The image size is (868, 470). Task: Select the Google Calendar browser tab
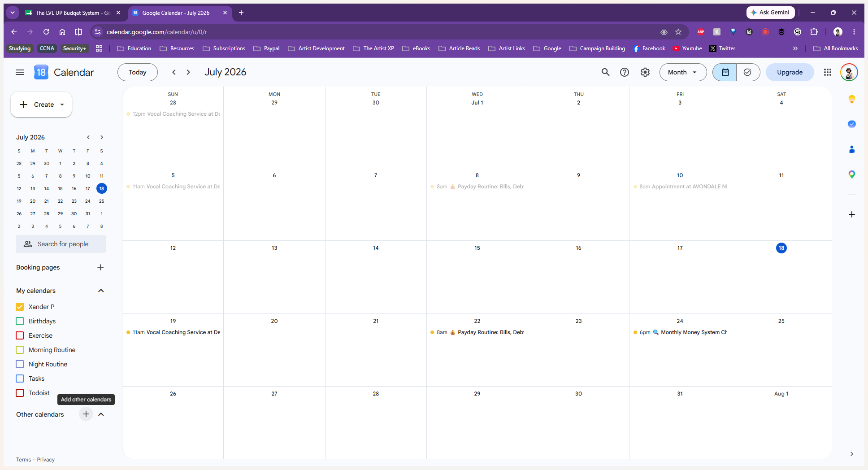tap(179, 13)
